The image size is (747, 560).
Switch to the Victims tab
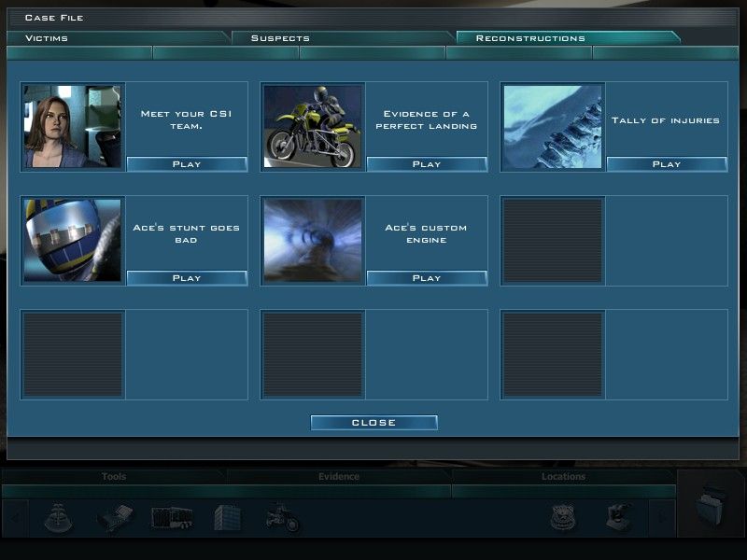click(x=117, y=38)
